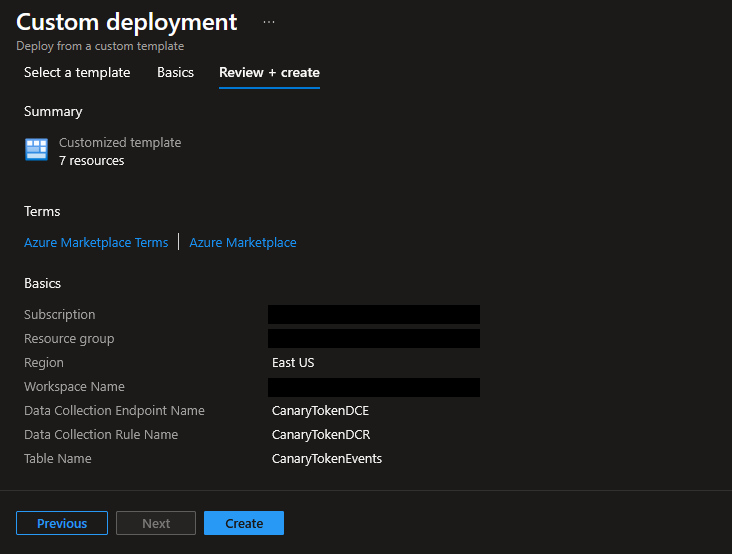732x554 pixels.
Task: Click the Region label
Action: [x=44, y=363]
